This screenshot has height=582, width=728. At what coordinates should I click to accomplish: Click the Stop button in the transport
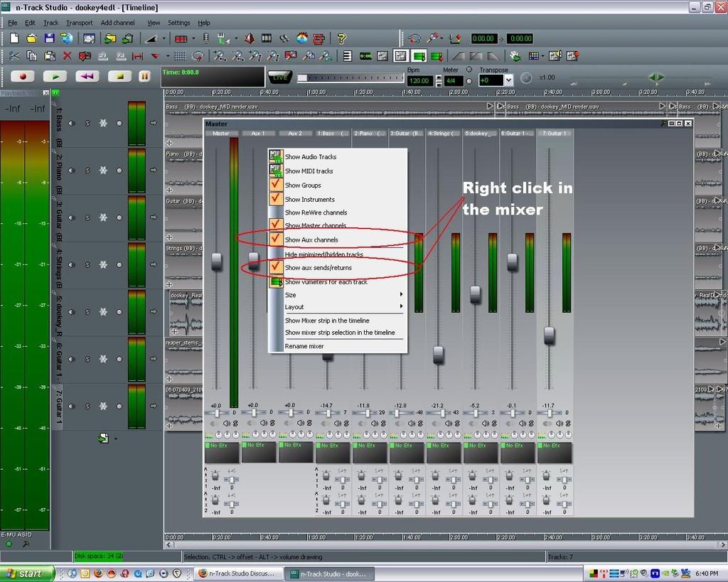click(x=119, y=76)
